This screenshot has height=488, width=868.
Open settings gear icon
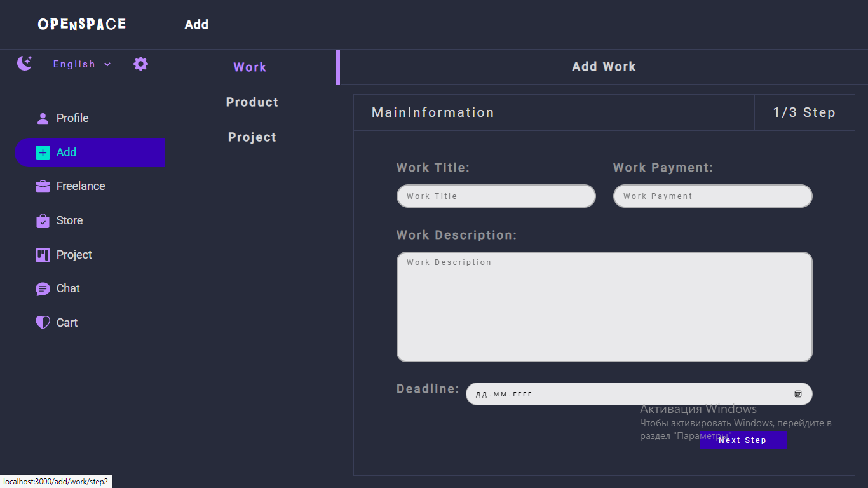point(140,64)
